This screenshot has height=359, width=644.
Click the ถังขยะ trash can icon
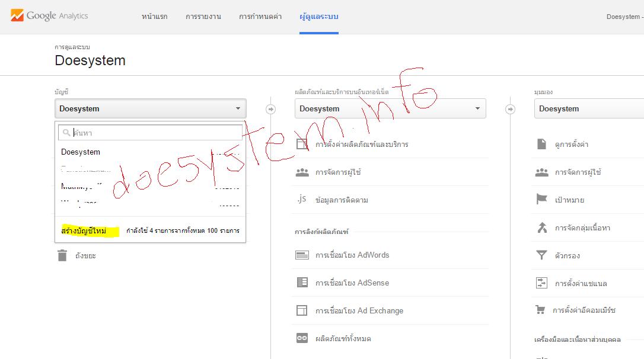tap(62, 255)
